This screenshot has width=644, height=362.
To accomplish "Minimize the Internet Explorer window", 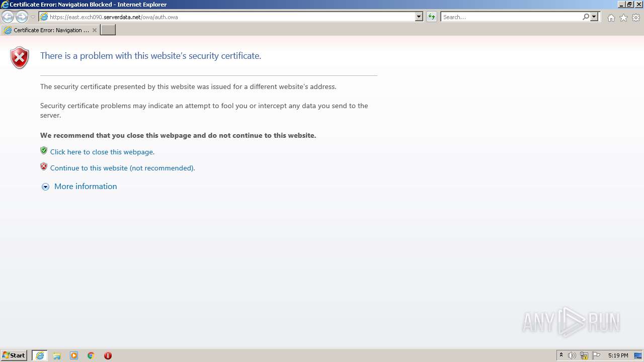I will coord(621,5).
